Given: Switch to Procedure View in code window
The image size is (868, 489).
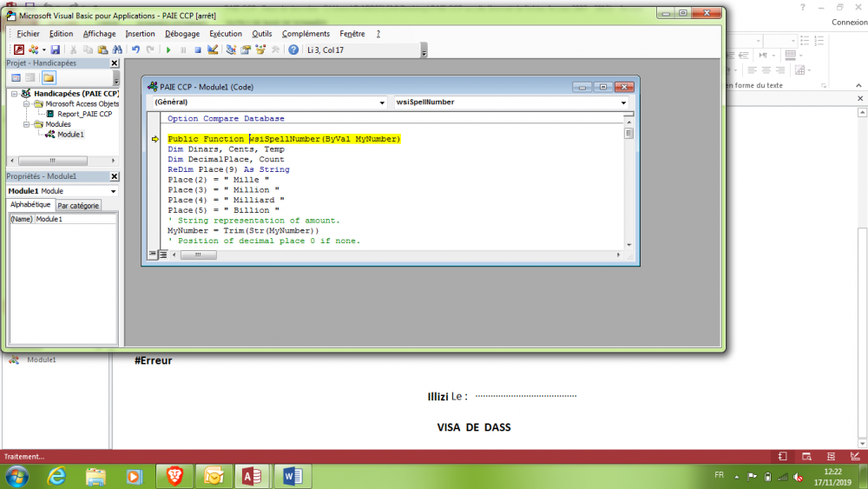Looking at the screenshot, I should 153,254.
